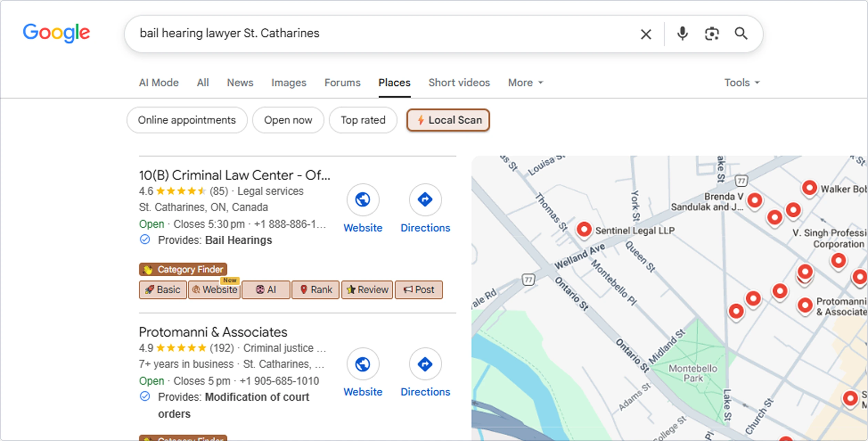Start voice search with the microphone icon
This screenshot has width=868, height=441.
[x=682, y=34]
